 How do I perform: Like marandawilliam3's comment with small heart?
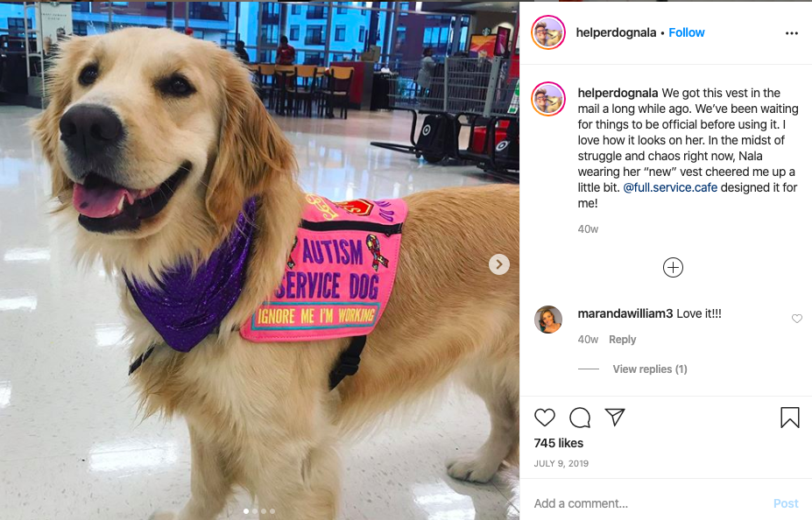point(797,319)
